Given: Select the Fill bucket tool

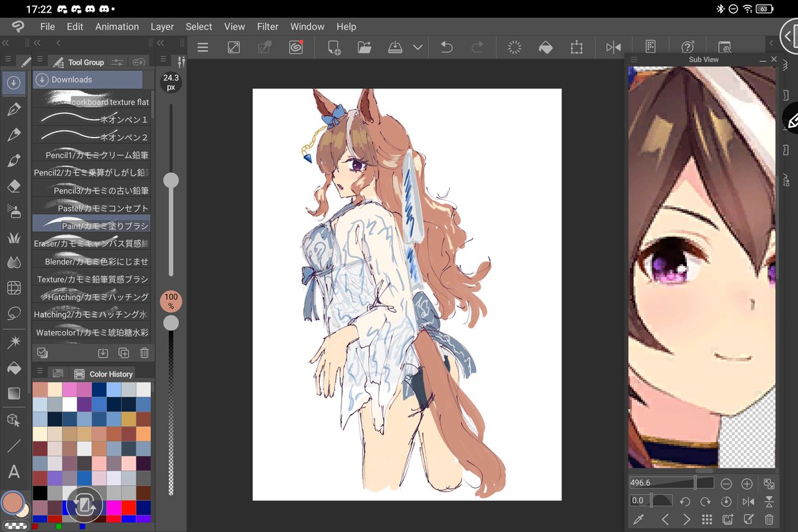Looking at the screenshot, I should pyautogui.click(x=14, y=368).
